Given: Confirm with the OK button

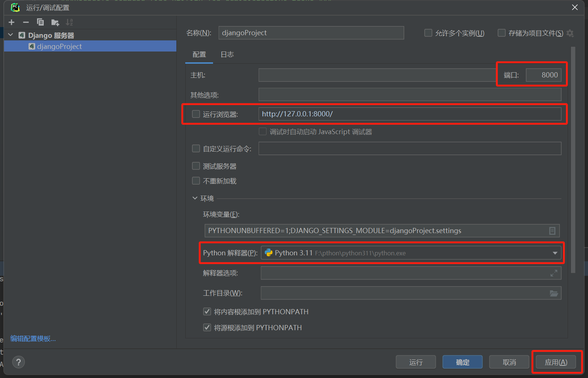Looking at the screenshot, I should coord(462,362).
